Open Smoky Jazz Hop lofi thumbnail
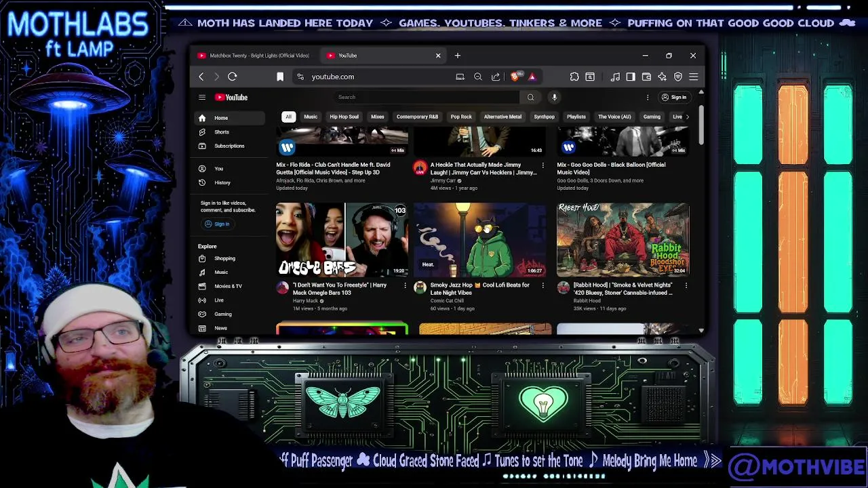Screen dimensions: 868x488 point(480,240)
